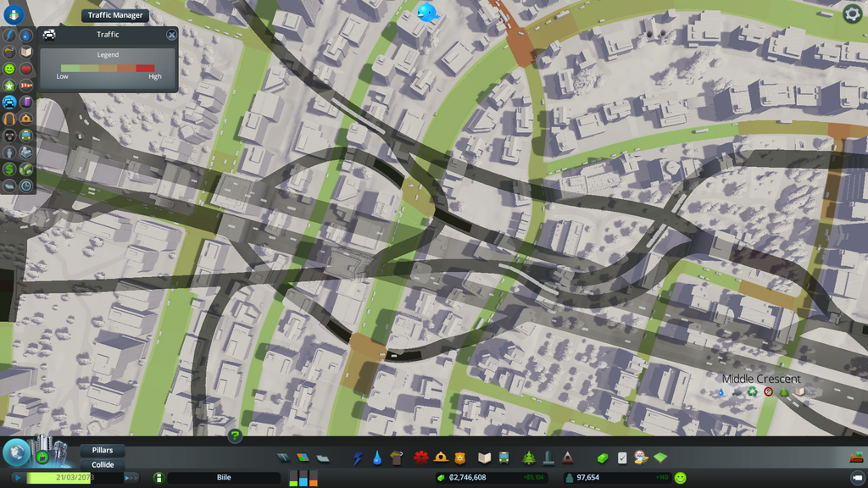Open the Parks tree build menu

pos(529,457)
